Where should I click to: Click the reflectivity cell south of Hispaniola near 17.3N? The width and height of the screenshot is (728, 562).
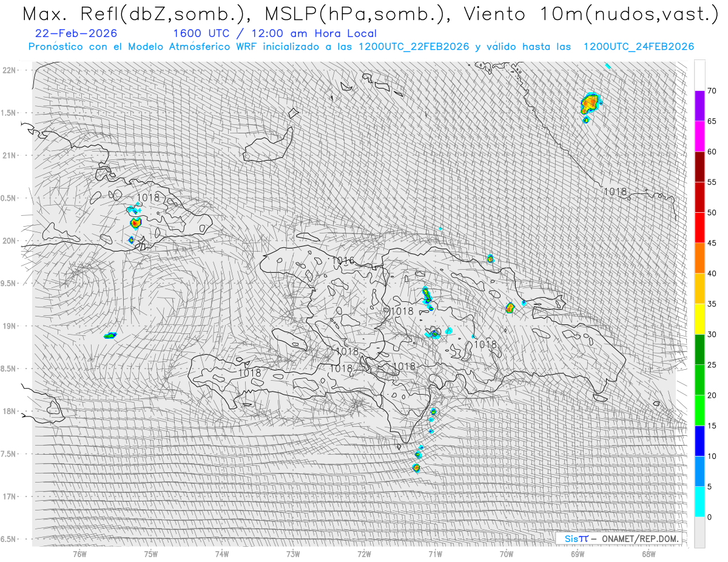(416, 467)
